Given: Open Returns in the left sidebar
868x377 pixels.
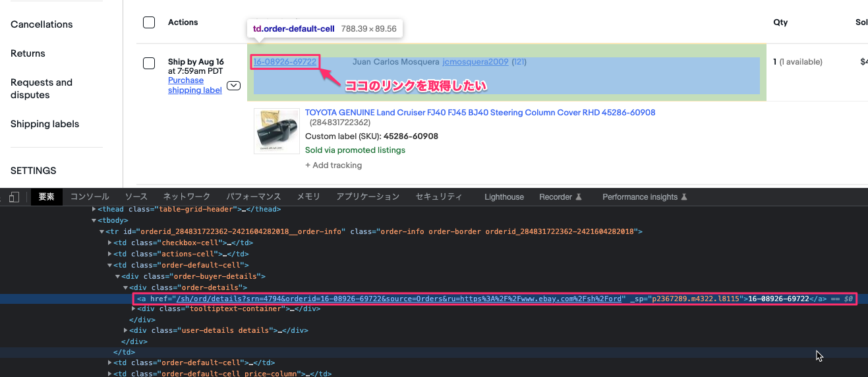Looking at the screenshot, I should coord(28,53).
